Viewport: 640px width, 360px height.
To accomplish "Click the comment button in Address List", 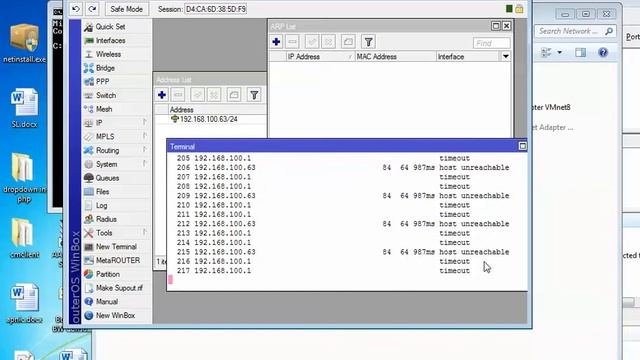I will (234, 95).
